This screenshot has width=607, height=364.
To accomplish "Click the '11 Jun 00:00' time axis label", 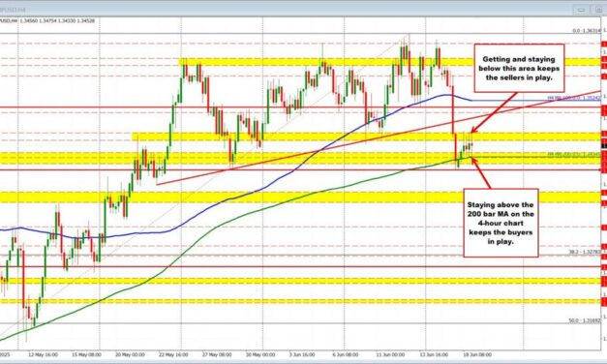I will [x=390, y=354].
